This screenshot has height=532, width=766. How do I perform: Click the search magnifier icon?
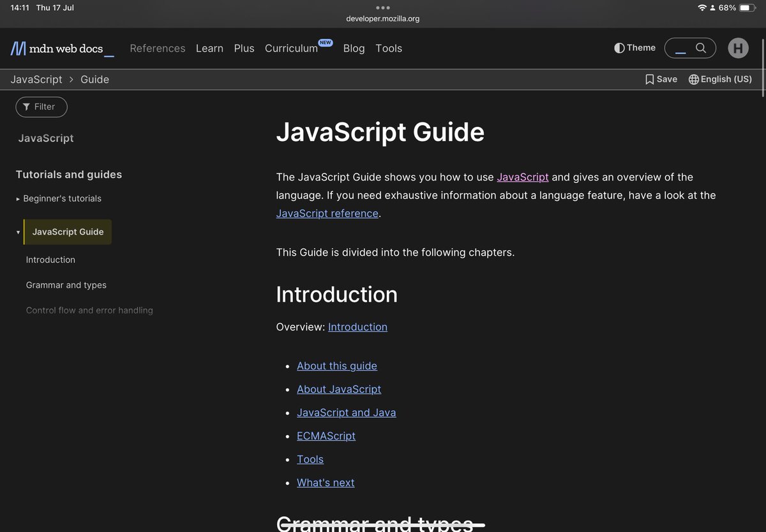(x=700, y=48)
